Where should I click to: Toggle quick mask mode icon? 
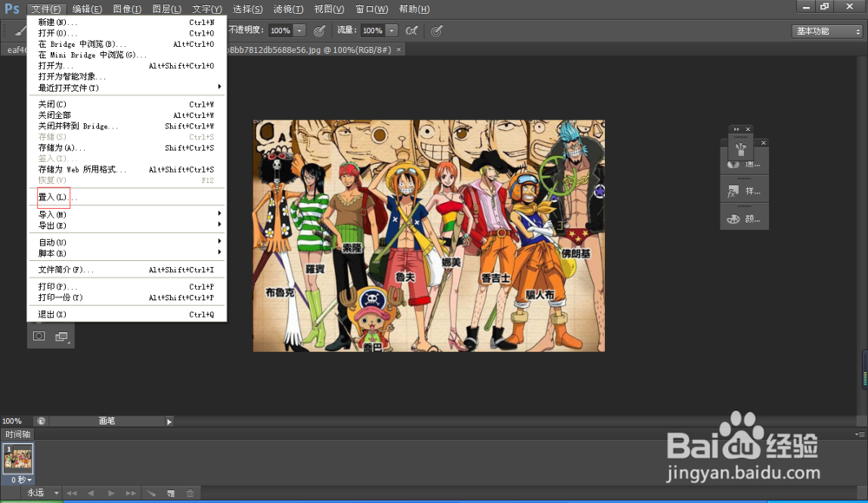(39, 336)
